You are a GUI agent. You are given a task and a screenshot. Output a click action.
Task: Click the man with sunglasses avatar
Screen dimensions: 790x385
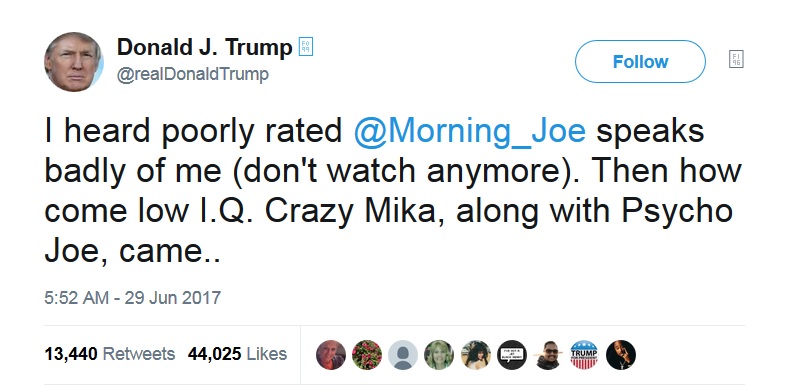pyautogui.click(x=548, y=355)
